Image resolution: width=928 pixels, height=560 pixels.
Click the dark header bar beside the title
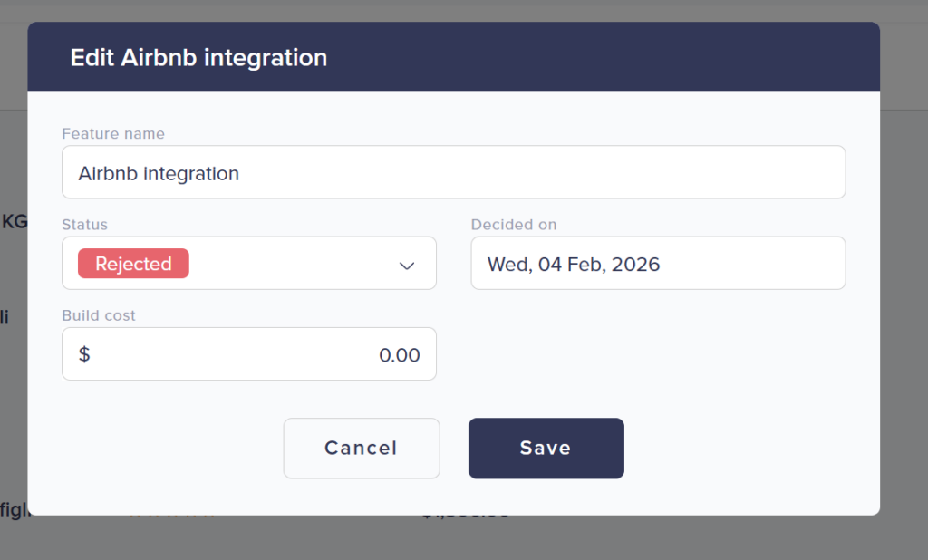(x=598, y=57)
